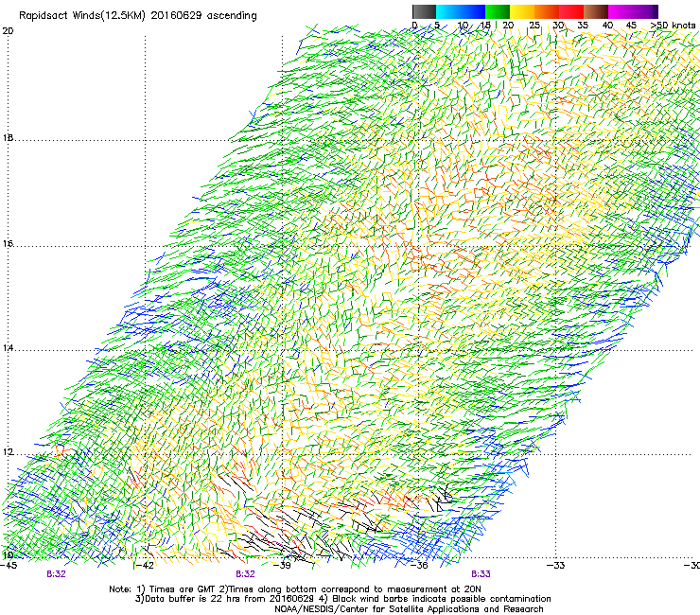The image size is (700, 615).
Task: Click the '>50 knots' legend label
Action: [673, 25]
